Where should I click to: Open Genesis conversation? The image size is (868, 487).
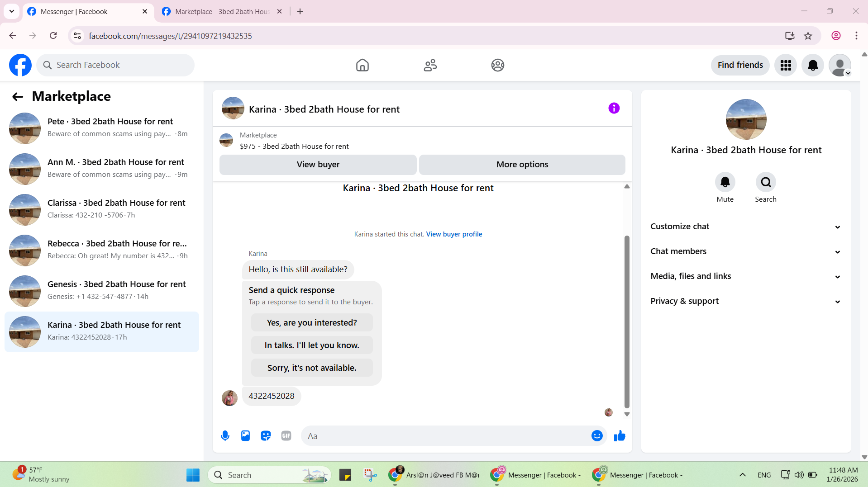[x=102, y=291]
